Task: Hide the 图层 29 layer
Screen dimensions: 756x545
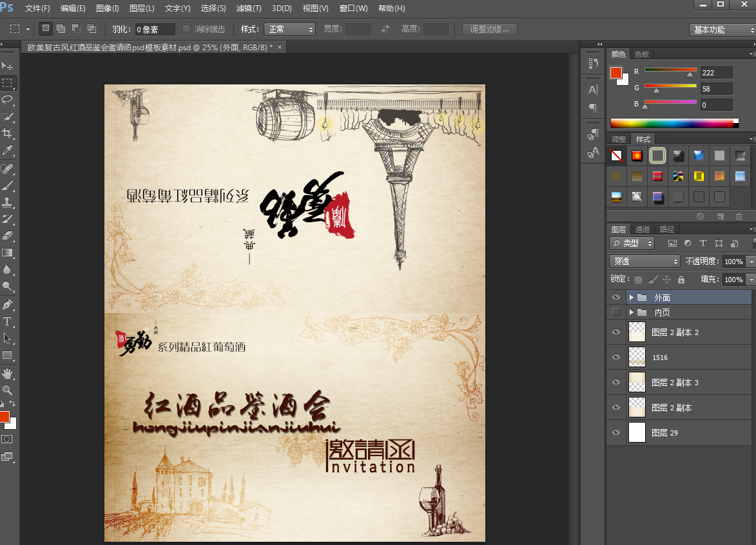Action: pos(616,433)
